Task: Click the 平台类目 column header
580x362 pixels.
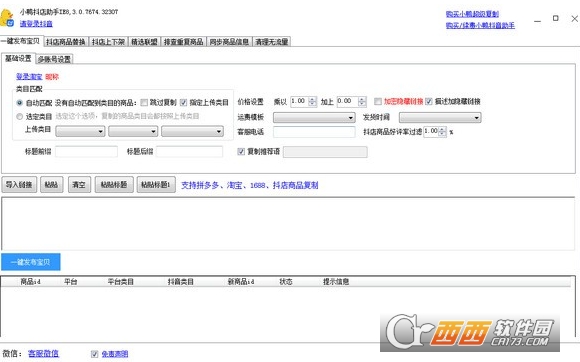Action: [x=121, y=282]
